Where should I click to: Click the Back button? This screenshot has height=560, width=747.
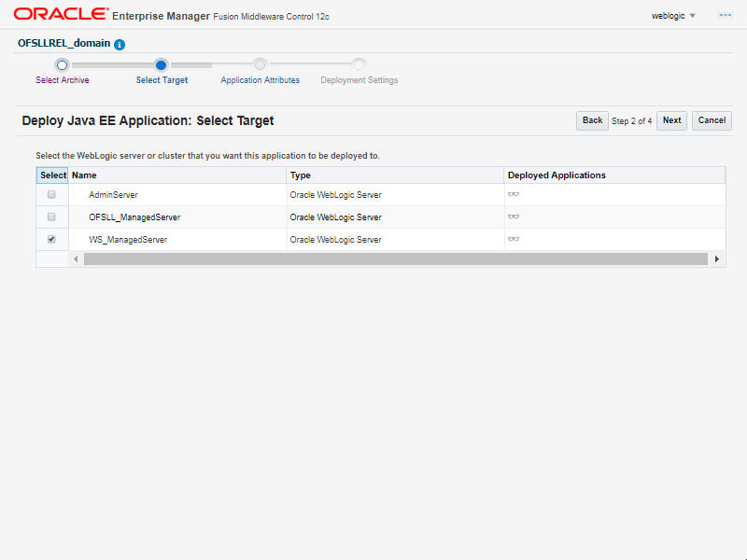[x=592, y=120]
